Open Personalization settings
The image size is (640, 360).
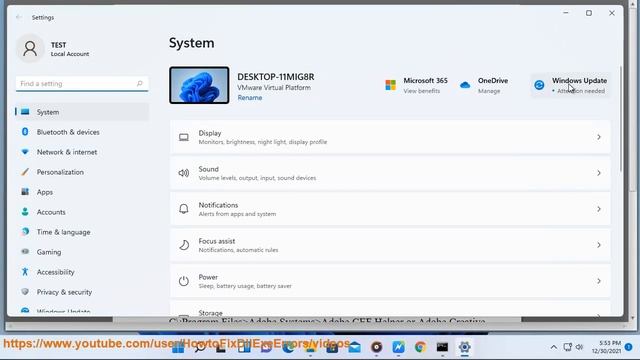pos(82,172)
